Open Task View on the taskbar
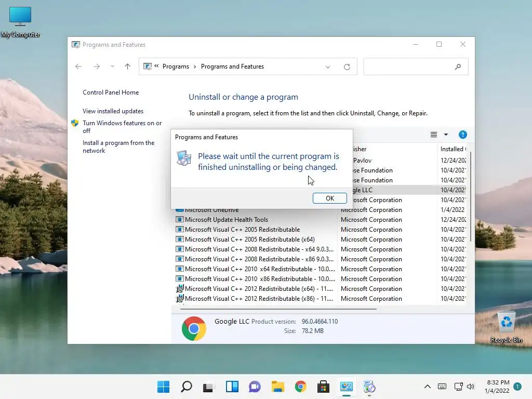532x399 pixels. [x=209, y=387]
